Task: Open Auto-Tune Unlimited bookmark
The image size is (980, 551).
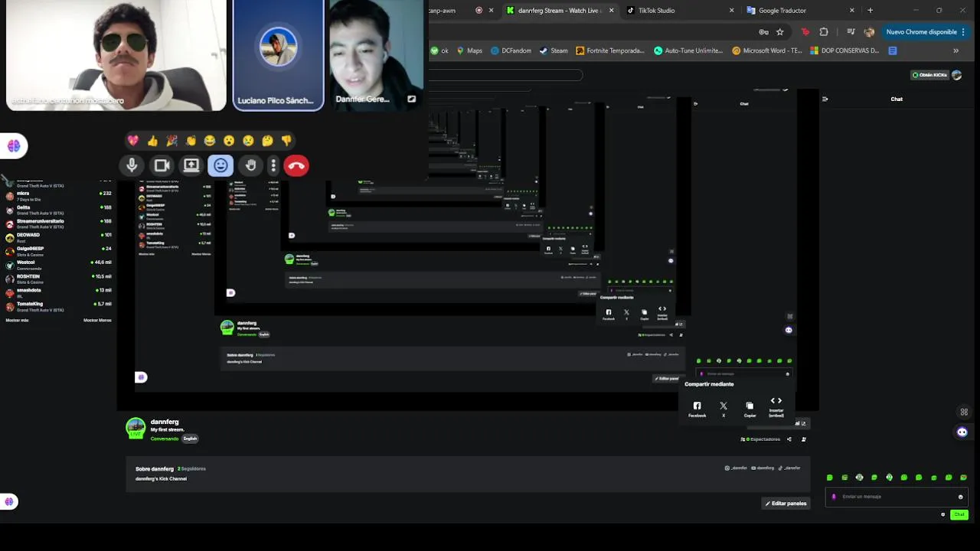Action: (688, 51)
